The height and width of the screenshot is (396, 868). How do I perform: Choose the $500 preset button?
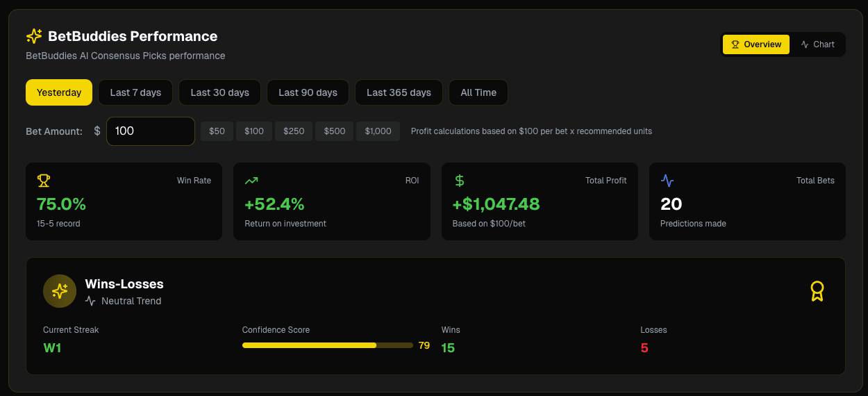(334, 131)
